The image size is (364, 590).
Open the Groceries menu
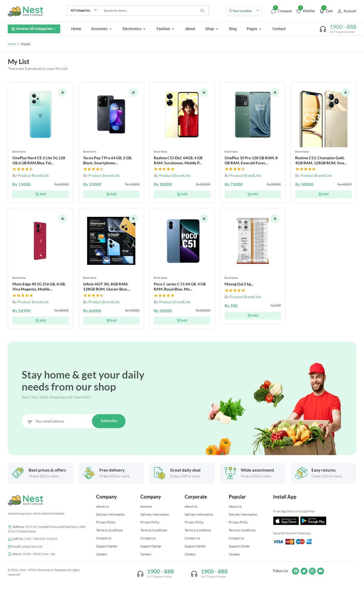click(x=101, y=29)
